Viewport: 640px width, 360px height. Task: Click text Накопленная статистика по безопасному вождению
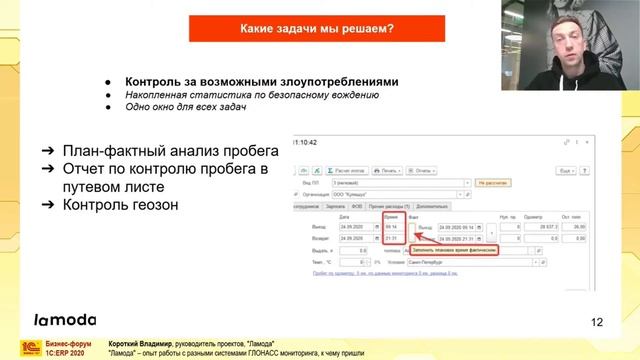click(252, 95)
